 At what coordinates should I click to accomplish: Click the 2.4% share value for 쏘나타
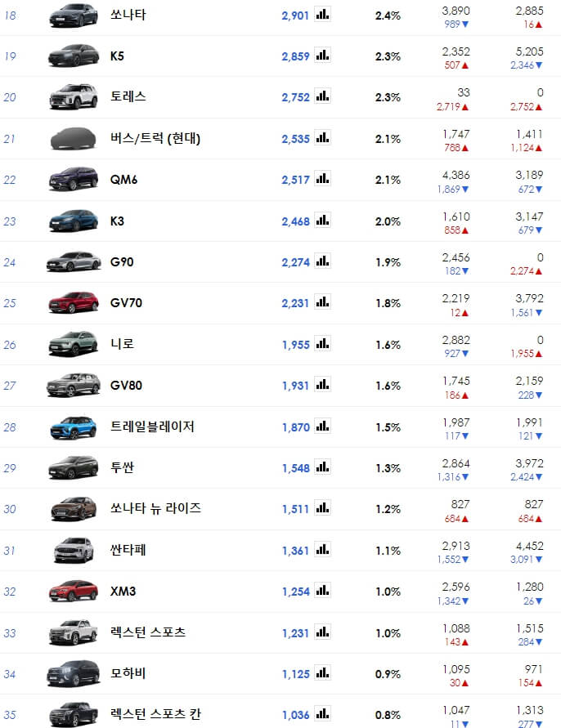388,16
